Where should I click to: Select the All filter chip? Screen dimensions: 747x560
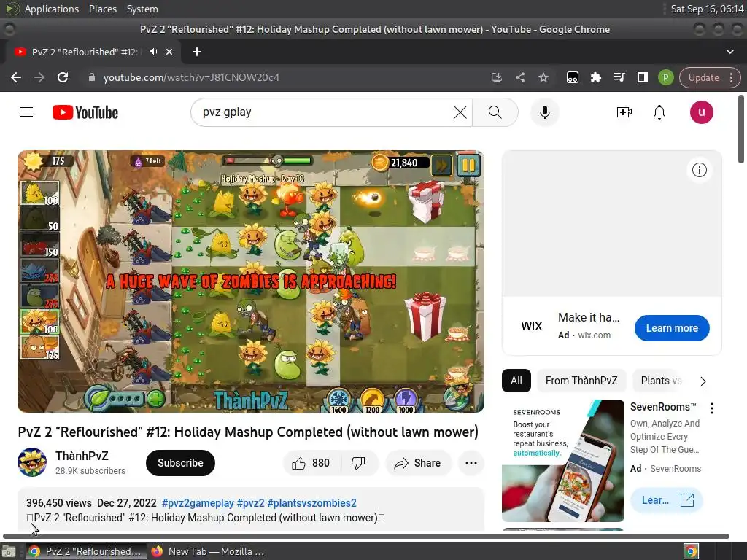click(x=516, y=381)
